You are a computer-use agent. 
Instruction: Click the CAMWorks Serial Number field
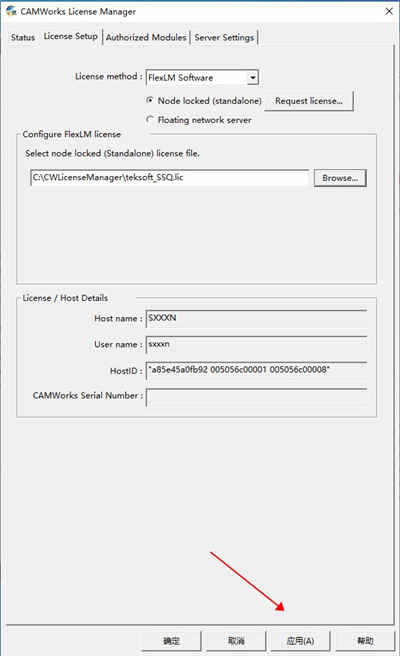pos(256,397)
